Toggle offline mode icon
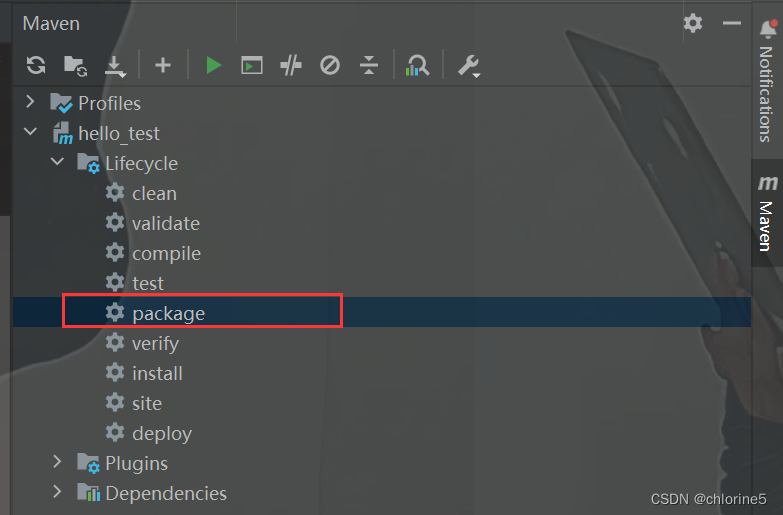 click(291, 65)
